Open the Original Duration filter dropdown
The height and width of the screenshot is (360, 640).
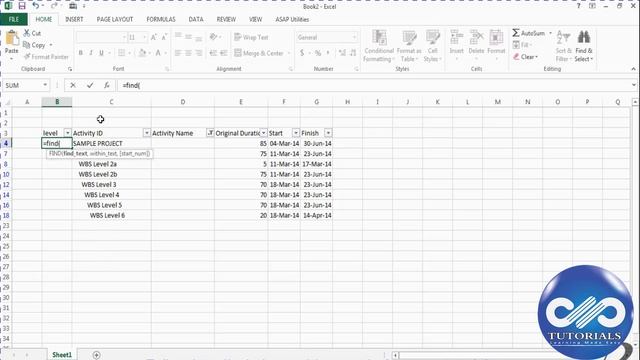[x=264, y=133]
